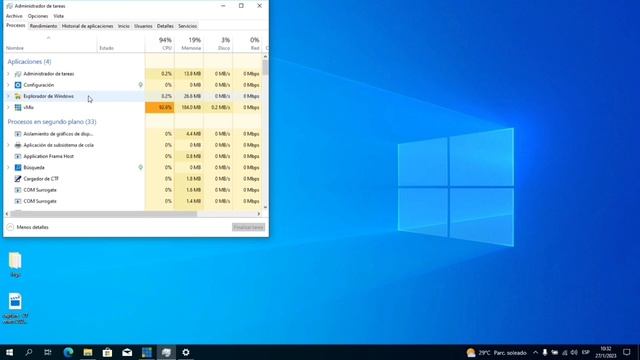Sort by the Estado column header
The width and height of the screenshot is (640, 360).
[x=121, y=43]
